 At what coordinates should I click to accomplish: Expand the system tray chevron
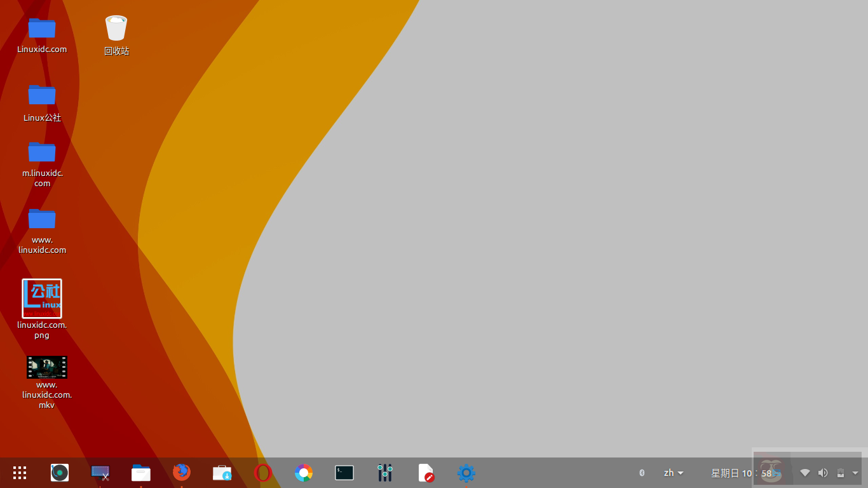854,473
